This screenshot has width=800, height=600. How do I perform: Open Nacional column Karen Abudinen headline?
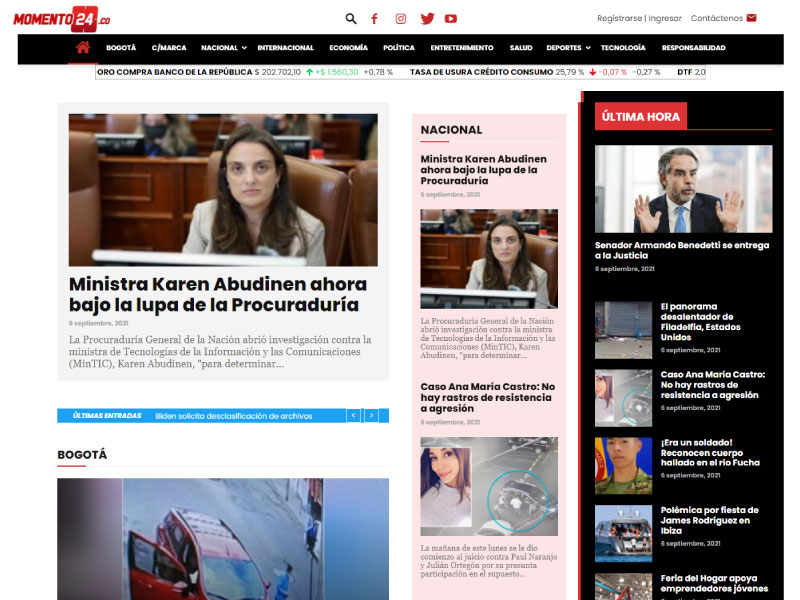pyautogui.click(x=483, y=170)
